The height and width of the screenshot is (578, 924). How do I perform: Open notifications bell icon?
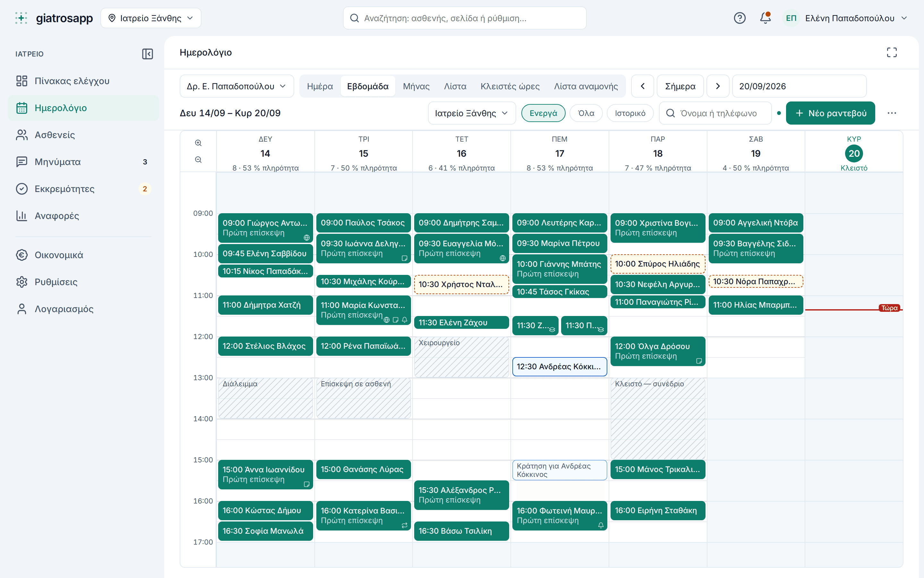tap(765, 18)
